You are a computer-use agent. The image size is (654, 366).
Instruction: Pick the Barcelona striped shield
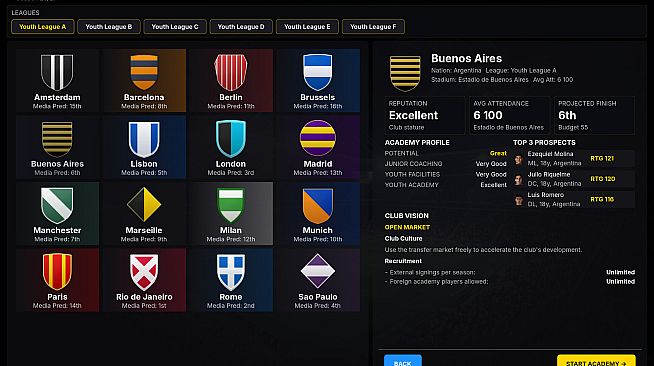point(144,73)
